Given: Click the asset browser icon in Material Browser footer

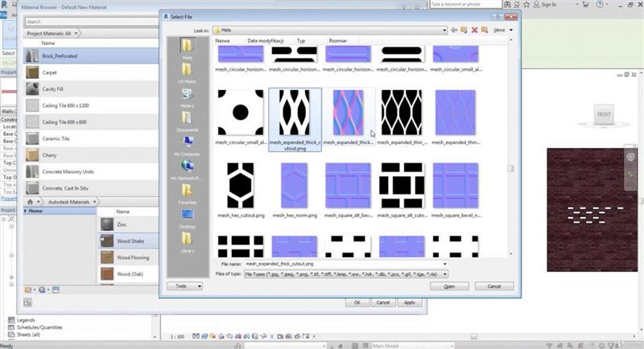Looking at the screenshot, I should (x=56, y=290).
